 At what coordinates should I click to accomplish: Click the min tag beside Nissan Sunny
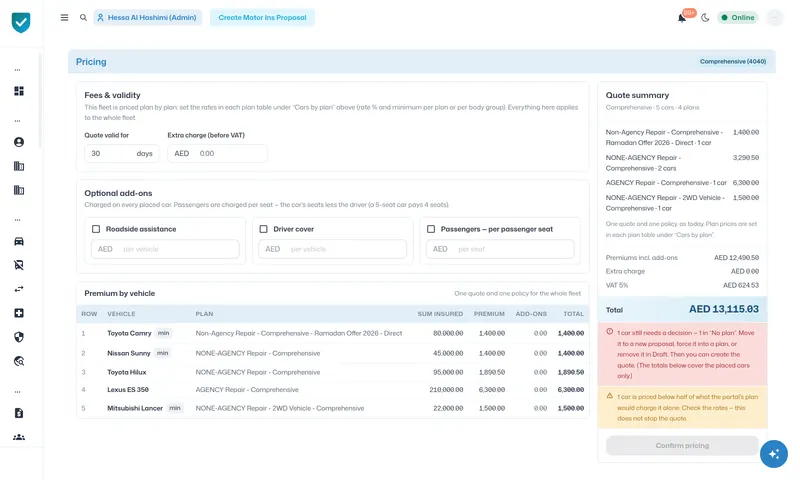point(162,353)
